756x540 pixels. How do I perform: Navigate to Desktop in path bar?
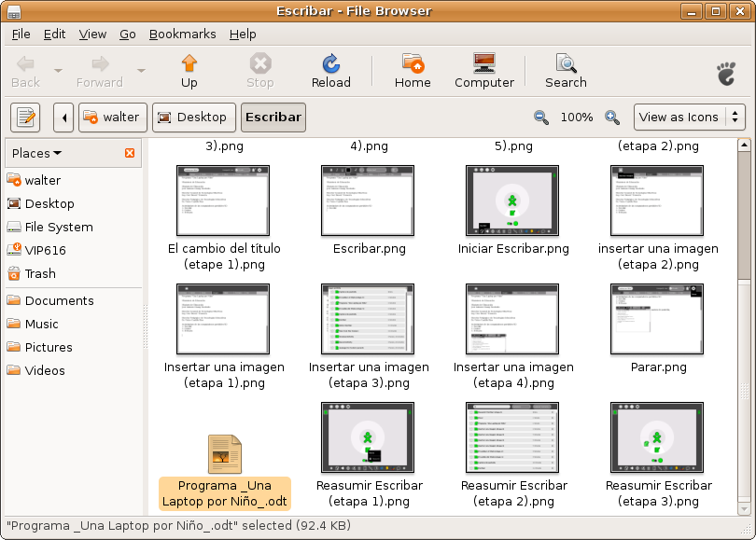click(x=193, y=118)
